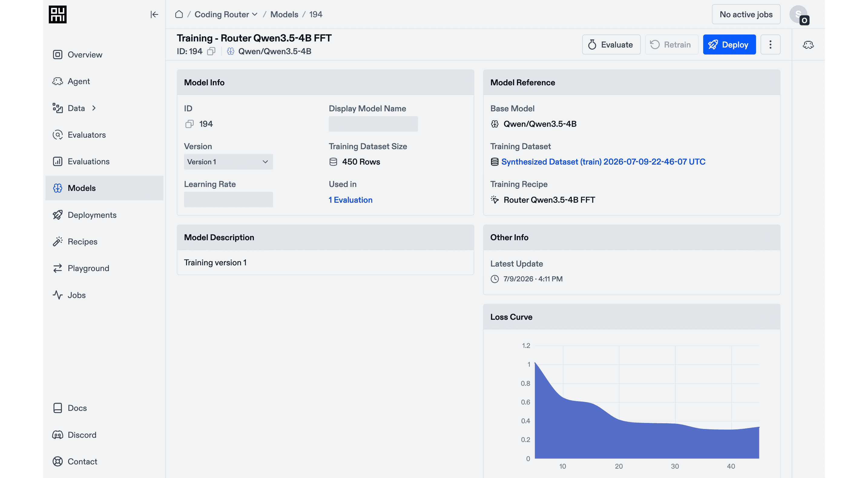Viewport: 868px width, 478px height.
Task: Click Training version 1 description
Action: click(x=215, y=262)
